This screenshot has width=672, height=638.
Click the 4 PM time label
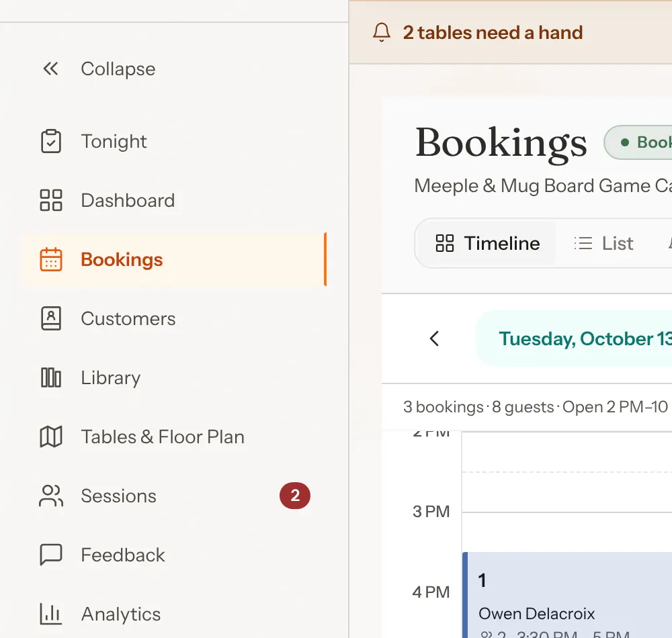pyautogui.click(x=431, y=592)
